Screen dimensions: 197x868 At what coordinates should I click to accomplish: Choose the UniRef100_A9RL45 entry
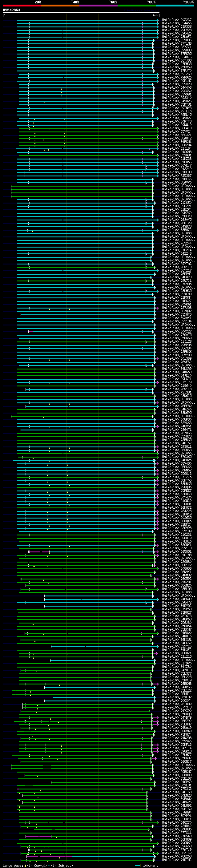pos(177,115)
